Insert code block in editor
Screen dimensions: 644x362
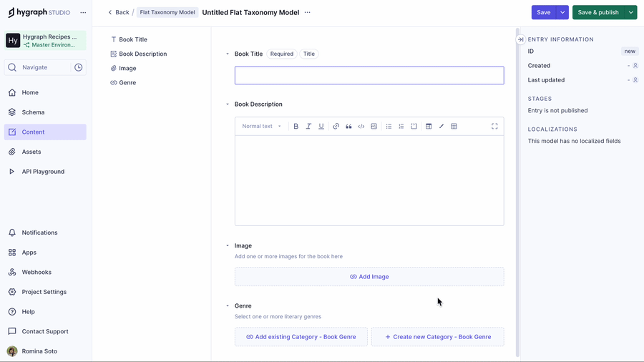[414, 127]
